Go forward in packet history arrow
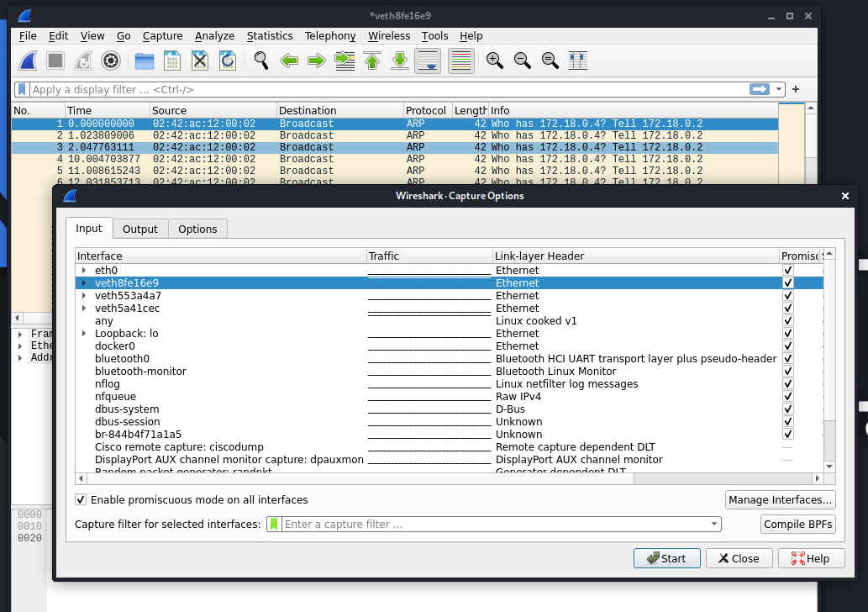The height and width of the screenshot is (612, 868). (x=317, y=61)
